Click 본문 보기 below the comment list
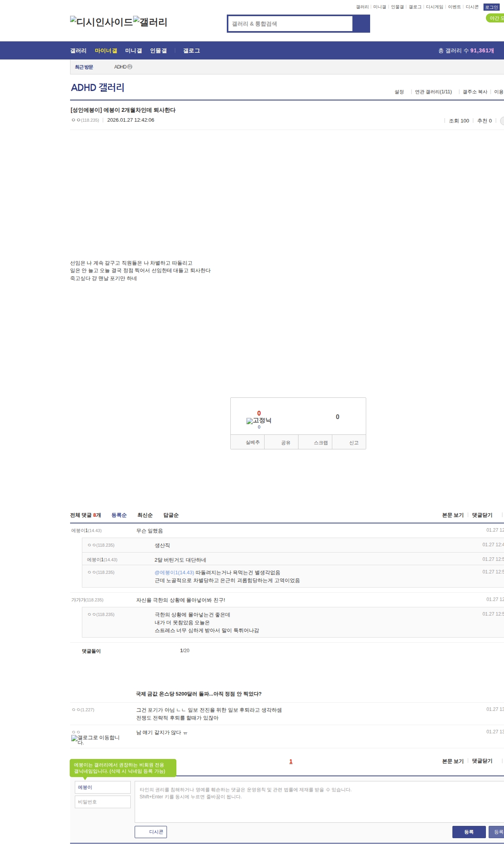This screenshot has height=846, width=504. click(x=453, y=761)
